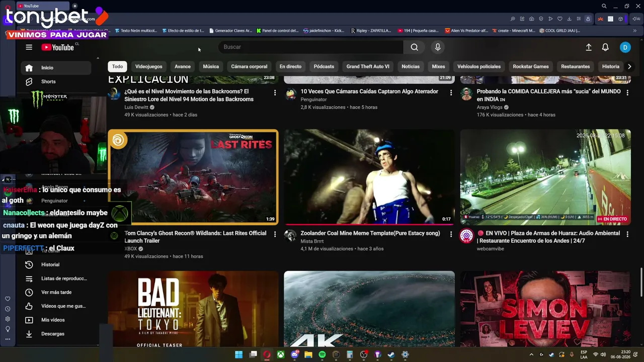Open Vídeos que me gustan
The height and width of the screenshot is (362, 644).
pyautogui.click(x=56, y=306)
